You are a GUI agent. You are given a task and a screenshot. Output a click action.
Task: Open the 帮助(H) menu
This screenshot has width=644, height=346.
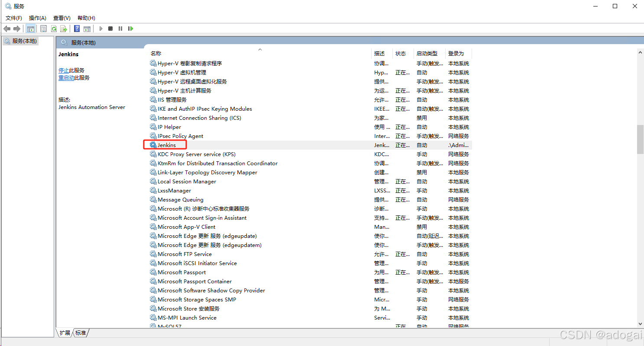coord(86,18)
